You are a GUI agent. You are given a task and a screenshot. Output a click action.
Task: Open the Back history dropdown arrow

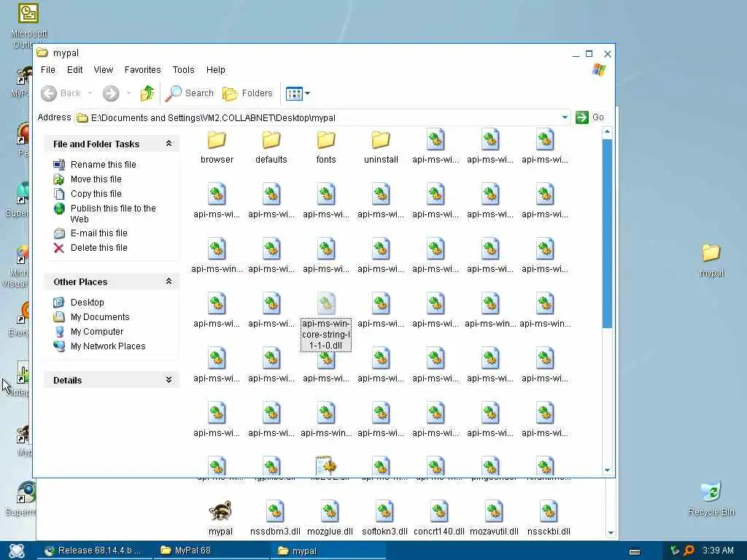point(90,93)
